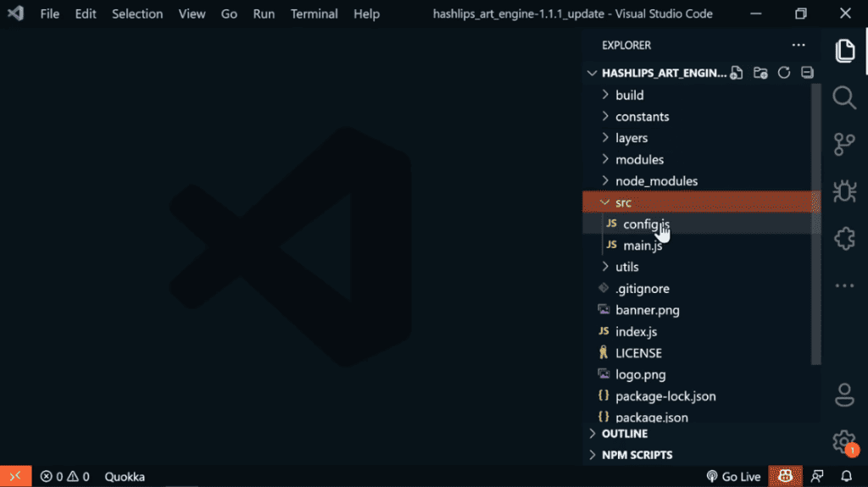Click the orange status bar icon beside Go Live
This screenshot has width=868, height=487.
785,476
